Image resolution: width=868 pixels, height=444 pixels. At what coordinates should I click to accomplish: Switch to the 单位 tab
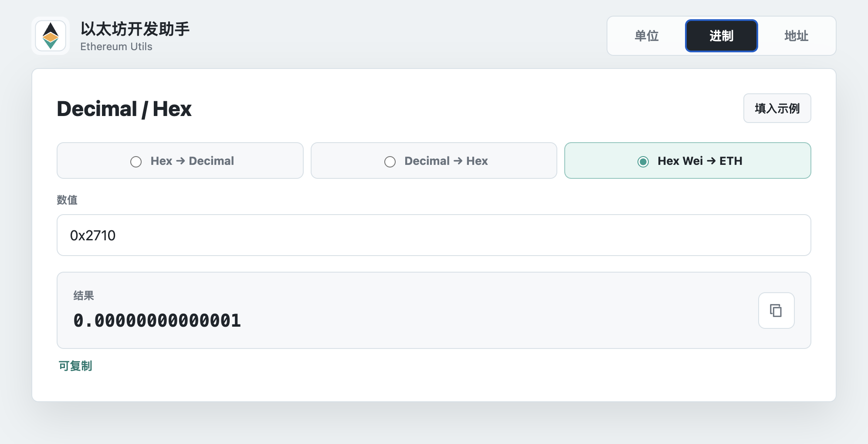646,36
